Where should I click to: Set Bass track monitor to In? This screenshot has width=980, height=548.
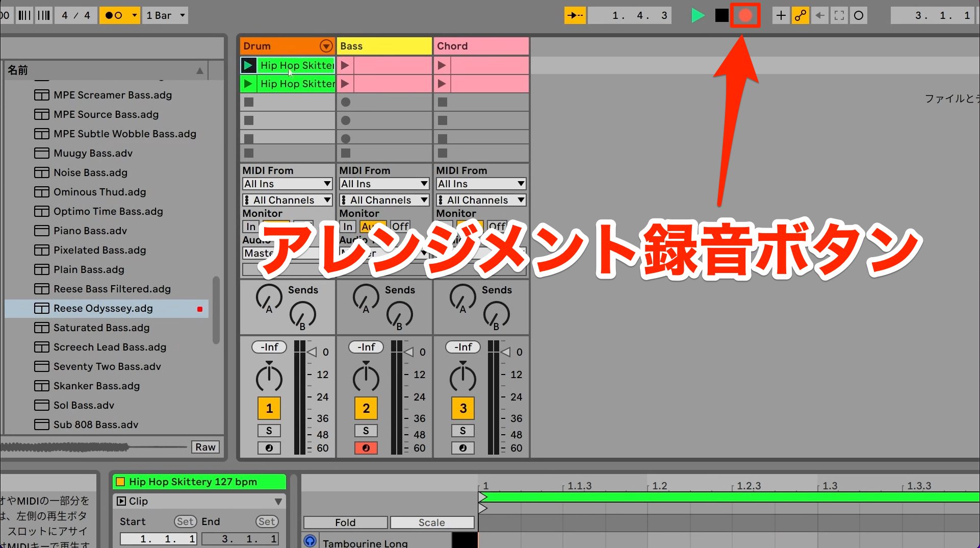click(x=348, y=227)
